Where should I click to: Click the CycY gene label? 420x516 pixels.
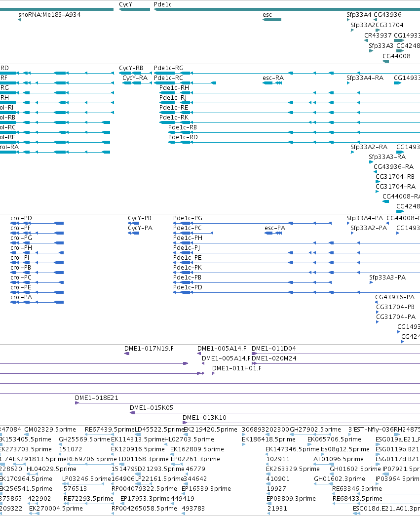tap(125, 4)
